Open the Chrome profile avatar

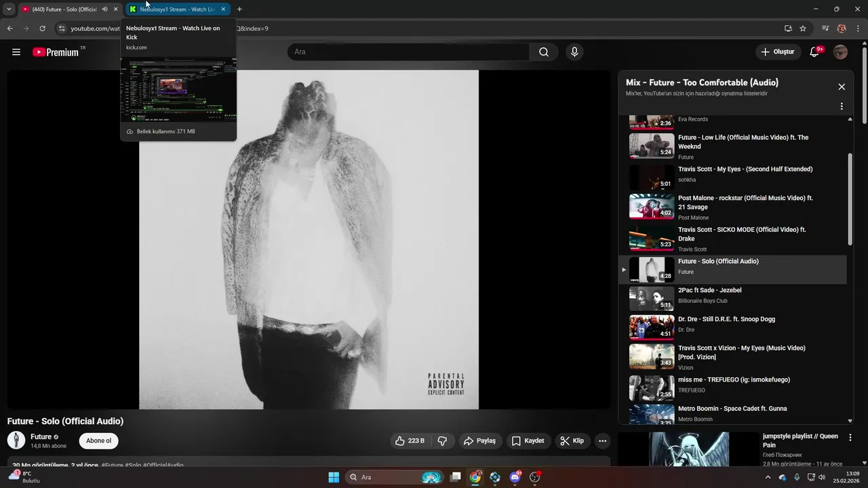pos(842,28)
